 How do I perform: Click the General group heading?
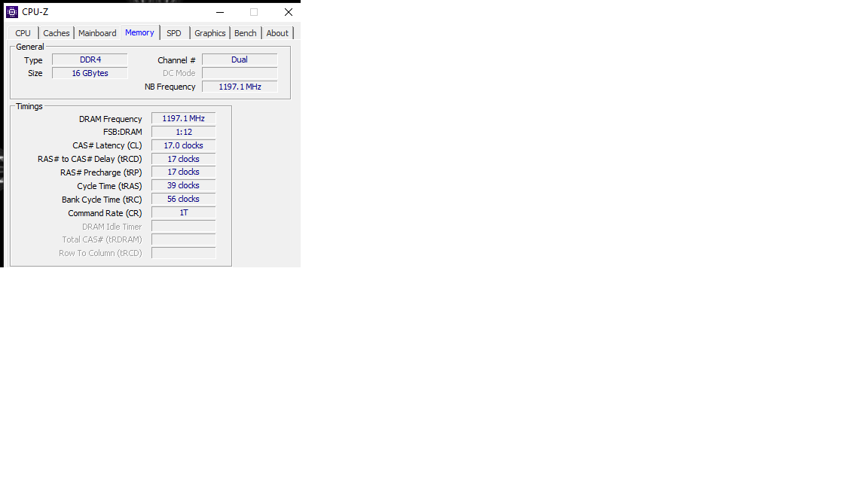click(30, 47)
